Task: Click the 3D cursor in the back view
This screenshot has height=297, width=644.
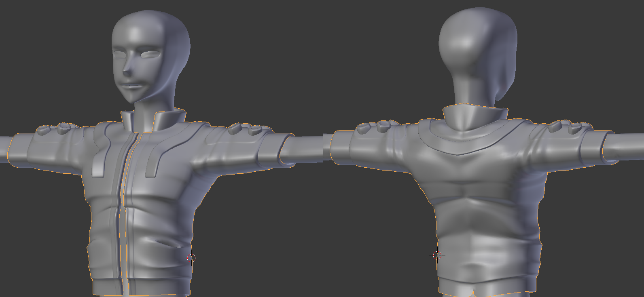Action: 437,255
